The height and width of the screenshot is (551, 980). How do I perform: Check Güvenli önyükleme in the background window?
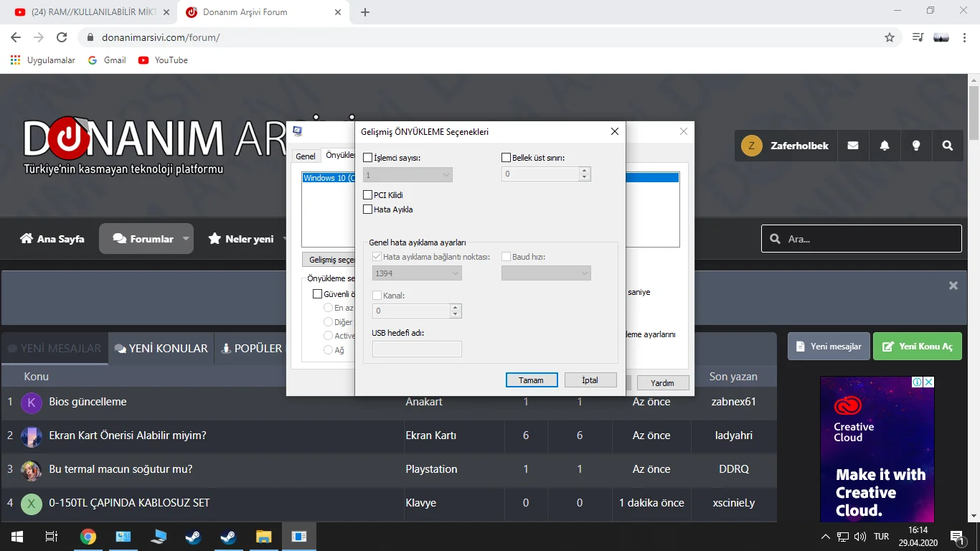pyautogui.click(x=317, y=294)
